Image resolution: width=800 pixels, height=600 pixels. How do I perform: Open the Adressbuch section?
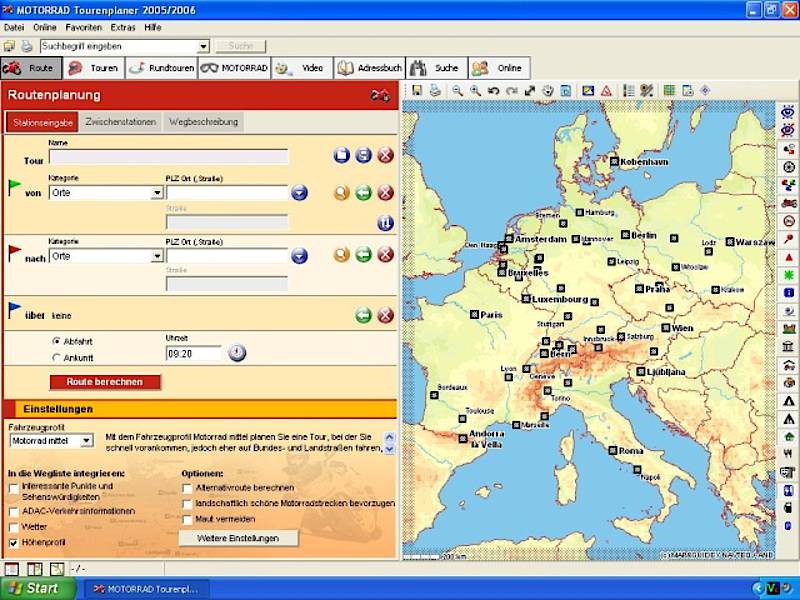point(369,68)
